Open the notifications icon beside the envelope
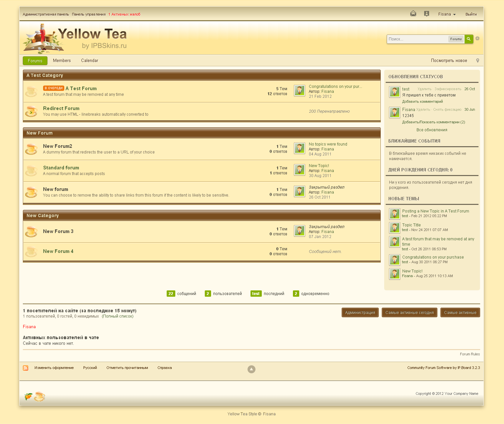 (426, 14)
